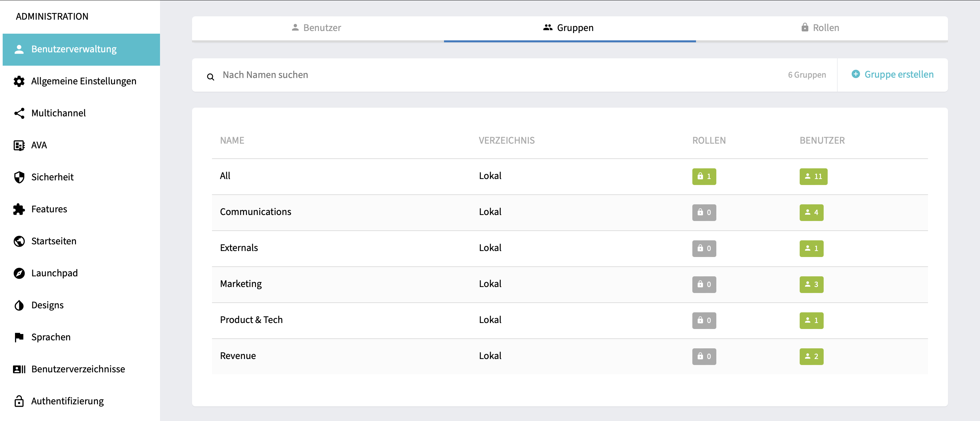Click the globe icon for Startseiten

click(19, 241)
